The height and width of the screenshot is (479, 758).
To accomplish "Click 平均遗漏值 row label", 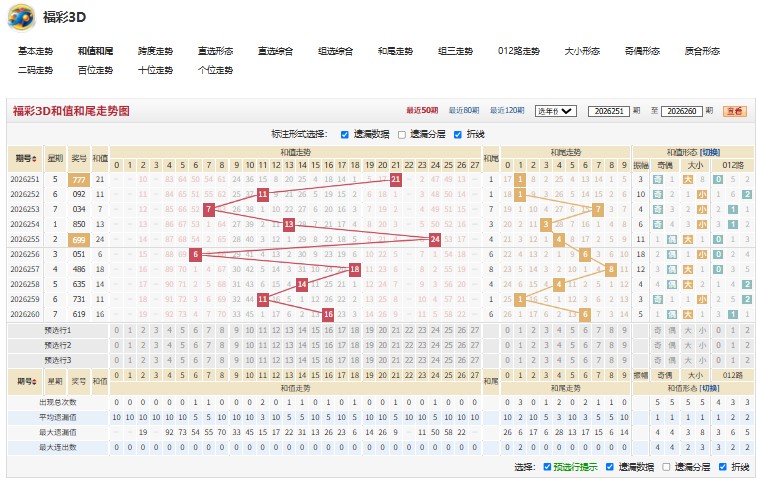I will point(58,417).
